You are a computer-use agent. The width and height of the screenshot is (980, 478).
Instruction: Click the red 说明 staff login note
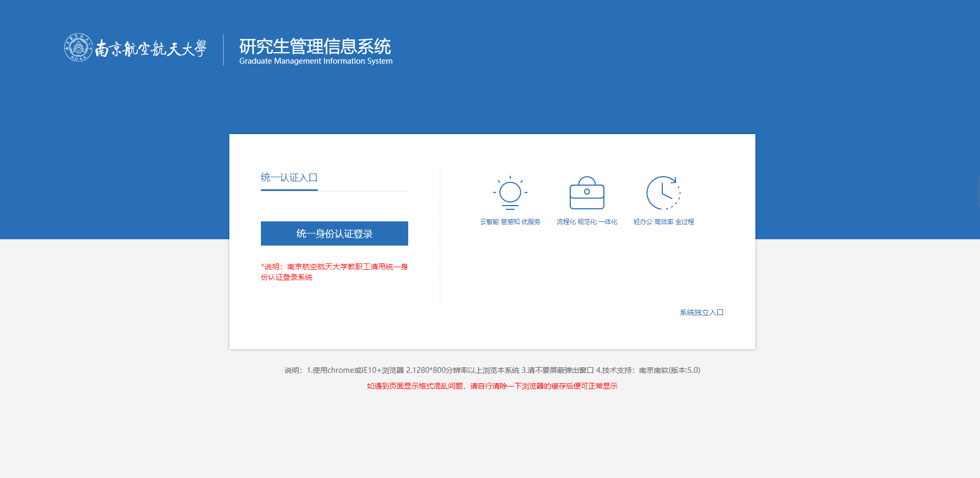point(334,272)
